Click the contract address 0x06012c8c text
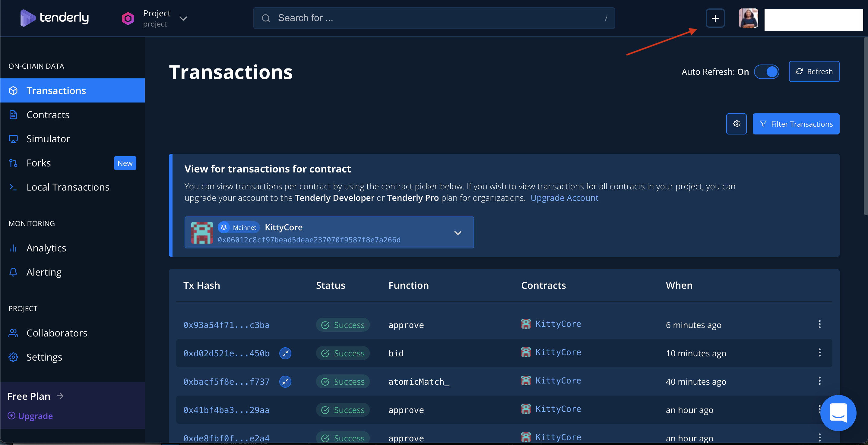The image size is (868, 445). point(309,240)
